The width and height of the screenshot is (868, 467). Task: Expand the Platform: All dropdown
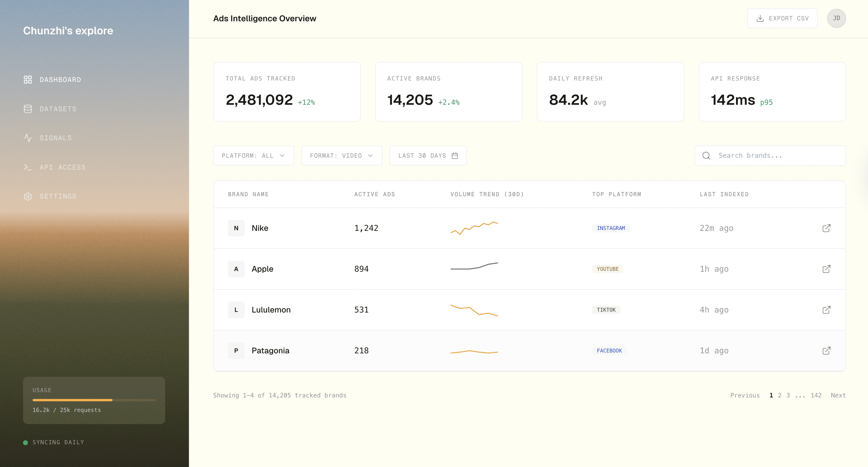click(253, 155)
